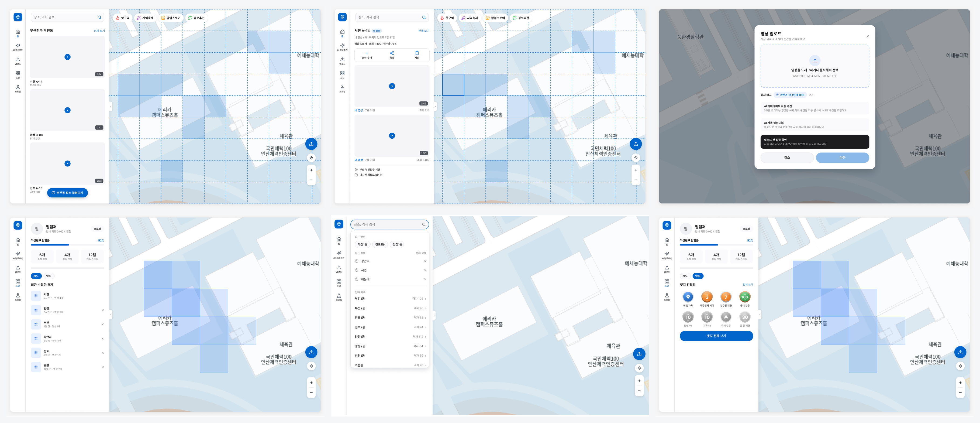
Task: Click the 뱃지 전체 보기 button
Action: pyautogui.click(x=716, y=336)
